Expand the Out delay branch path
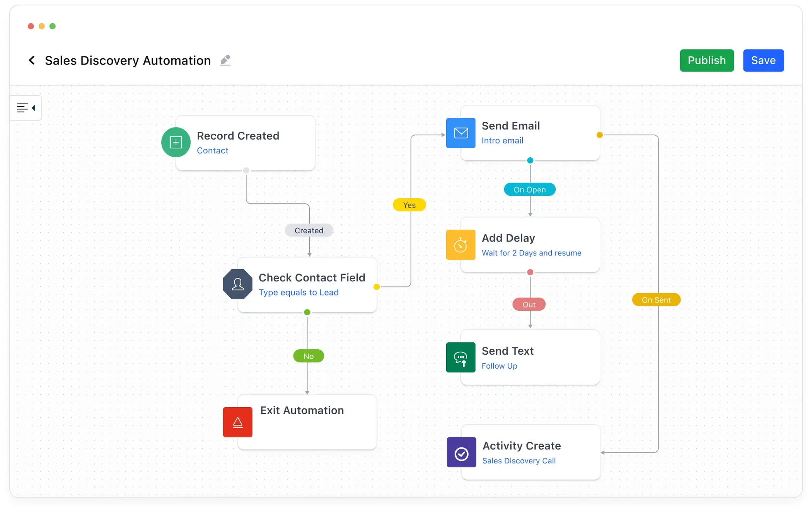This screenshot has height=512, width=812. point(529,304)
